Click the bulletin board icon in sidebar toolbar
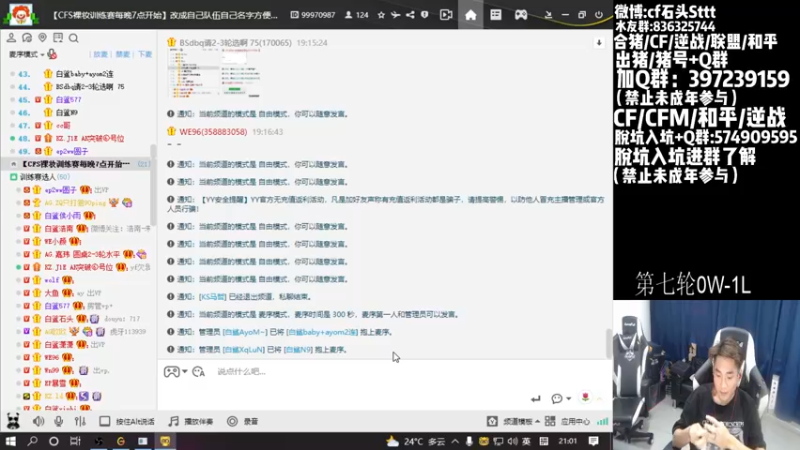The width and height of the screenshot is (800, 450). click(x=58, y=38)
